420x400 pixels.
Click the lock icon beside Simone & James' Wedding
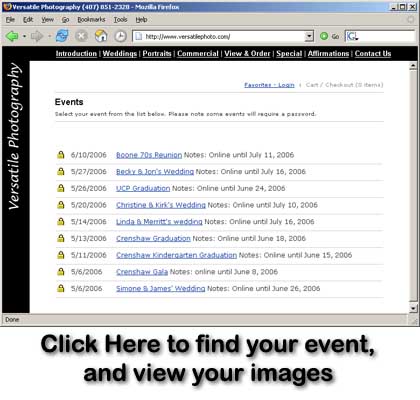point(60,288)
